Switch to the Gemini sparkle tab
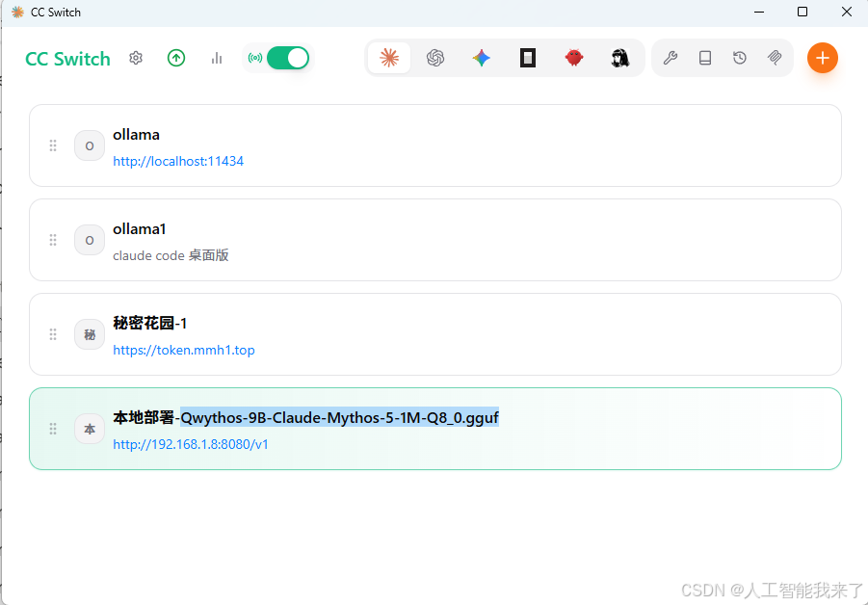868x605 pixels. pos(481,58)
